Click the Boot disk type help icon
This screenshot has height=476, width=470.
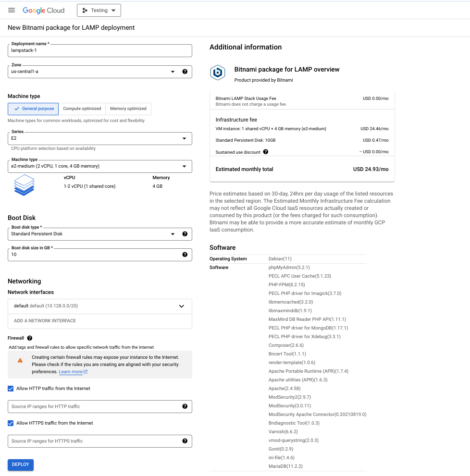185,234
